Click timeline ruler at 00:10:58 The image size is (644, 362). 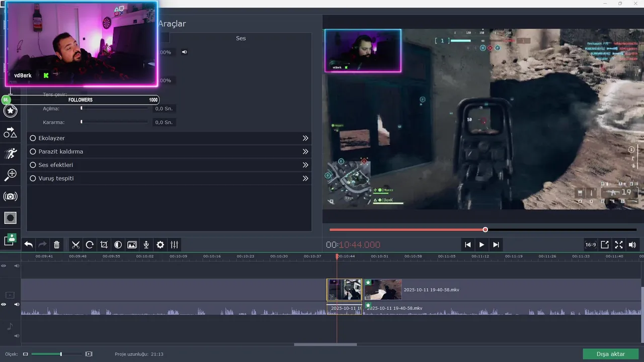[x=413, y=256]
